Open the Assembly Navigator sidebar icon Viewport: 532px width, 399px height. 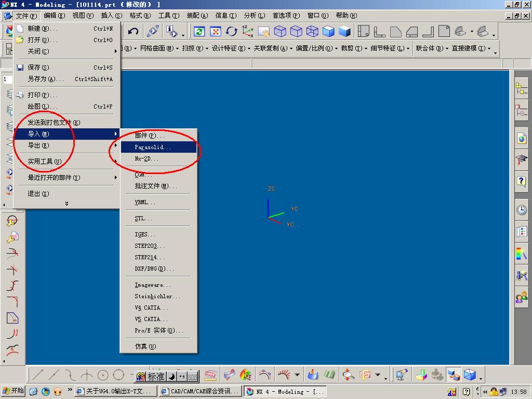coord(522,88)
